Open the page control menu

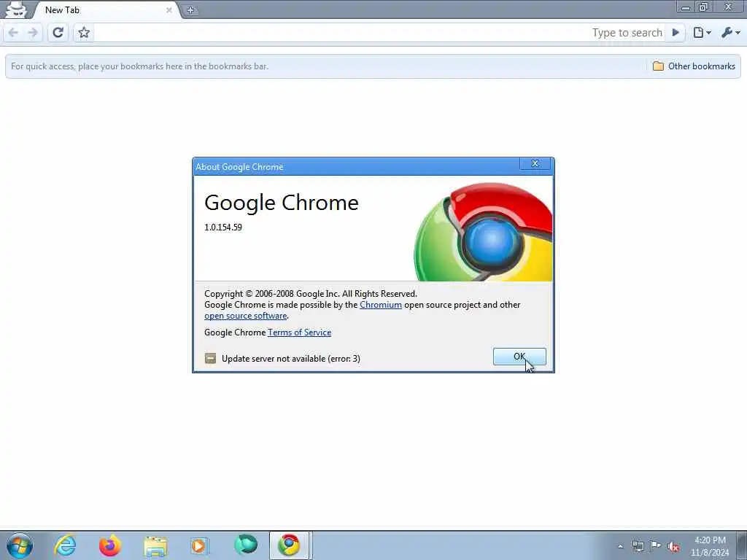[x=703, y=32]
